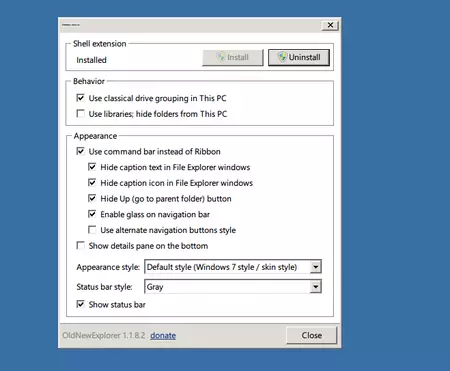Expand the Status bar style dropdown arrow
The image size is (450, 371).
315,287
